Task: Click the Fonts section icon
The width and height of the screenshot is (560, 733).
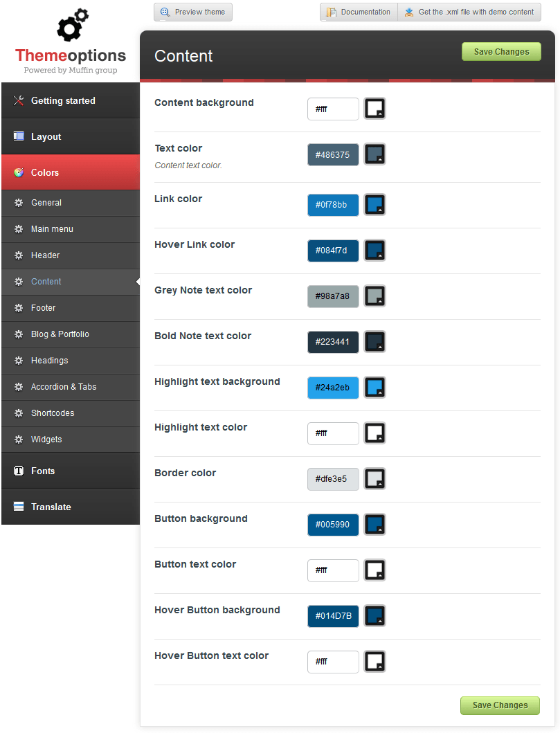Action: tap(19, 471)
